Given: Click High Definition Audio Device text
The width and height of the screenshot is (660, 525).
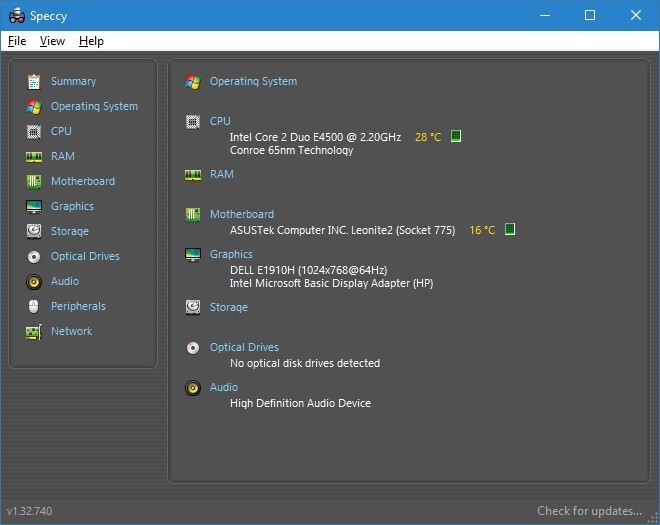Looking at the screenshot, I should click(301, 403).
